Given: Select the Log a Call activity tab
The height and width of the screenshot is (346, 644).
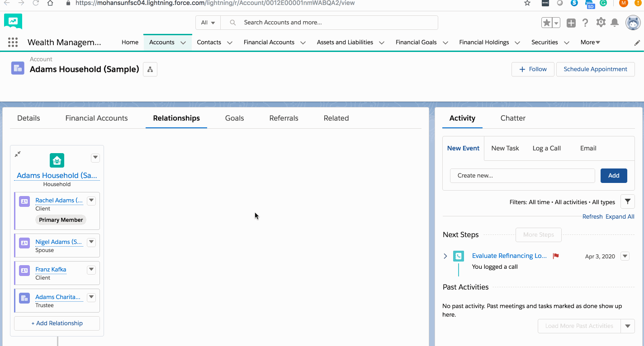Looking at the screenshot, I should coord(546,148).
